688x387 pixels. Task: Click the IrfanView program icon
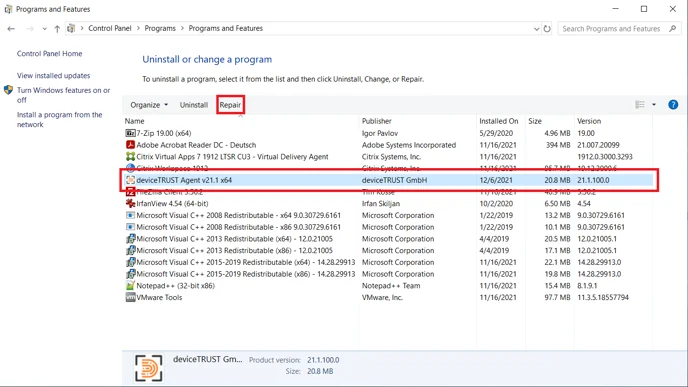[130, 204]
